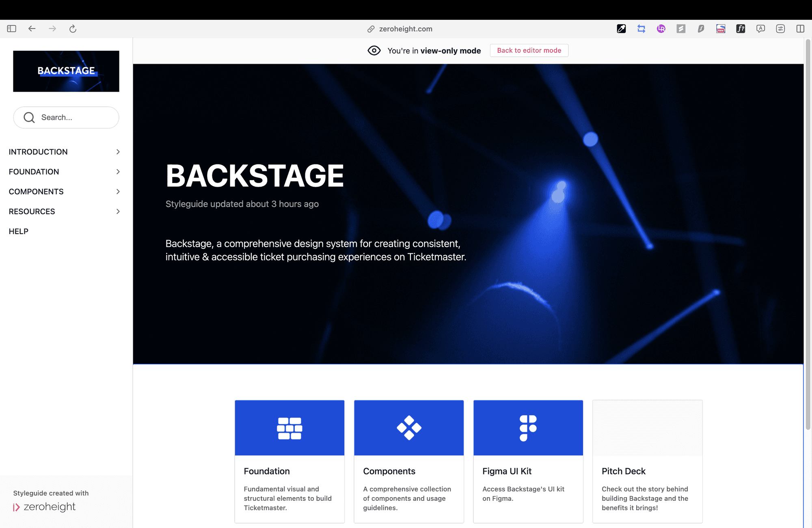Expand the RESOURCES section chevron
This screenshot has width=812, height=528.
coord(118,211)
